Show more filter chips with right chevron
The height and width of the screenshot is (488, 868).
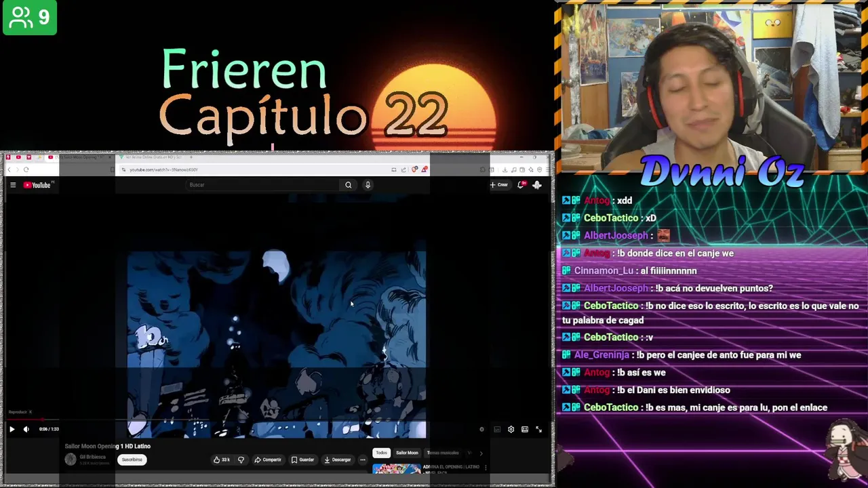click(481, 453)
